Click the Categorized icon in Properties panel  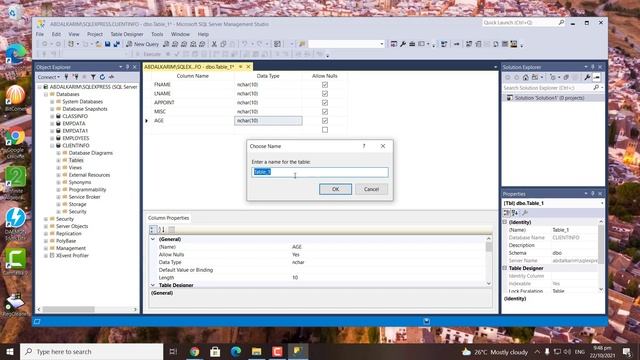[507, 213]
